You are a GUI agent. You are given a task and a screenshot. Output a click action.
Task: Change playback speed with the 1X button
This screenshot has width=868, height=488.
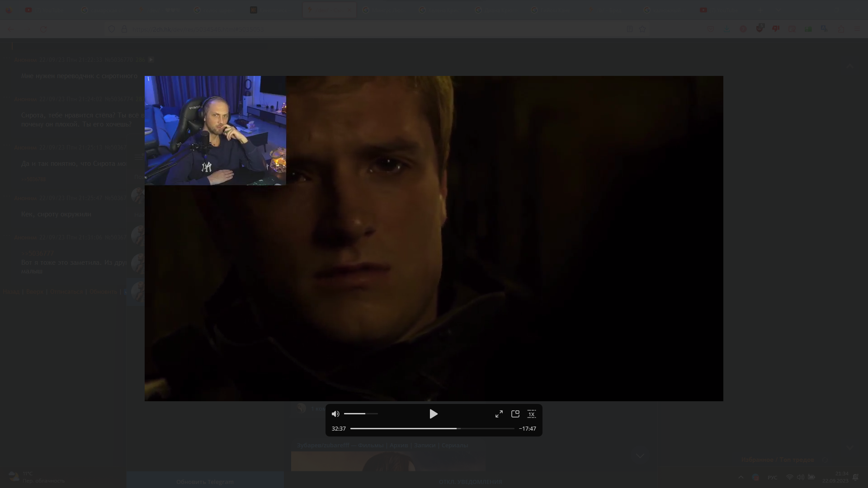pos(532,414)
